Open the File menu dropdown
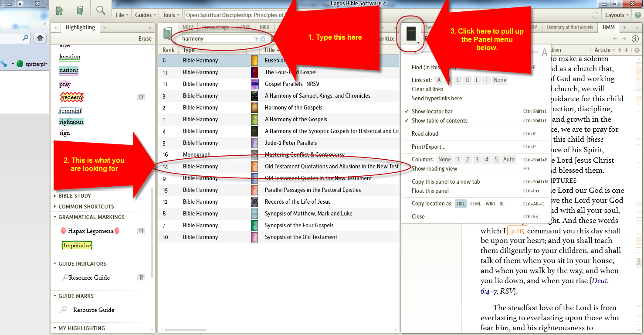644x335 pixels. point(122,15)
